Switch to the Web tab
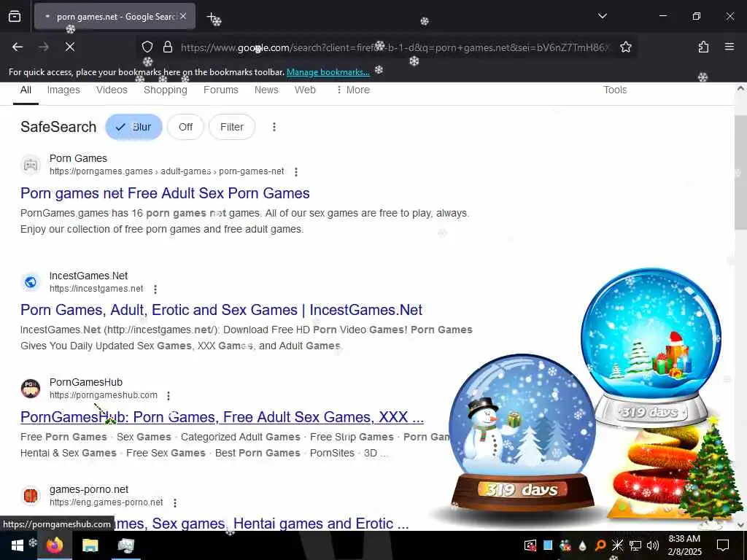747x560 pixels. point(305,90)
